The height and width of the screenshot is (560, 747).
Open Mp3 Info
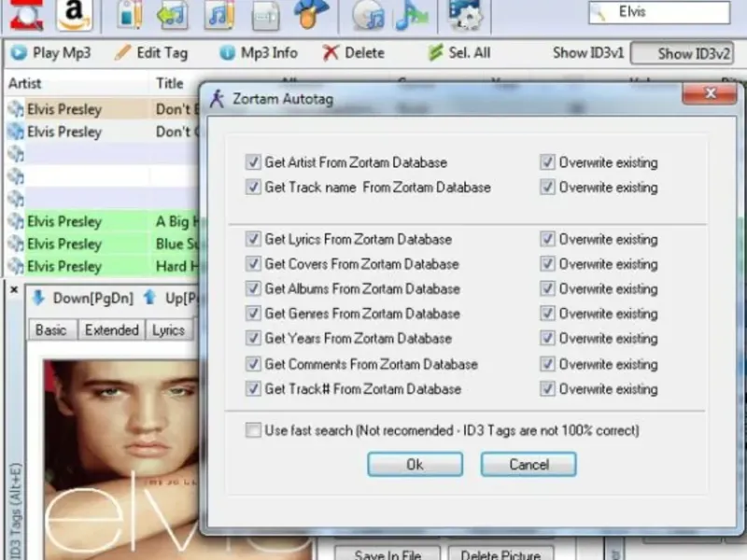tap(259, 52)
